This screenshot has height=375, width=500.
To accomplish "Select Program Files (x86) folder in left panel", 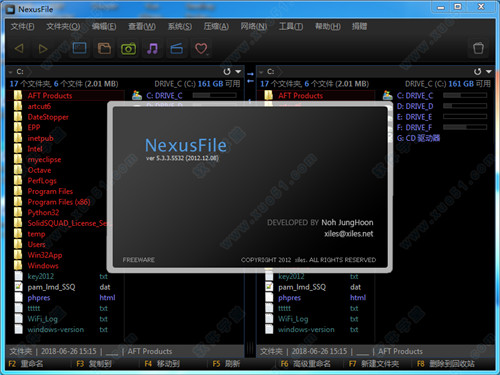I will pos(59,202).
